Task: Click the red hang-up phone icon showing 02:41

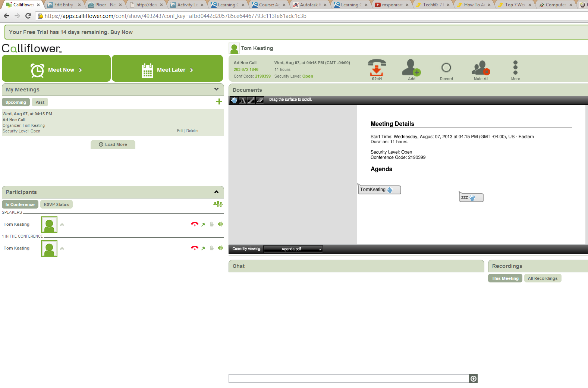Action: click(x=377, y=68)
